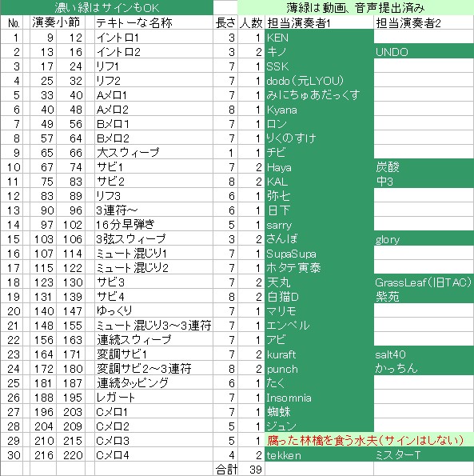Click the 弥七 cell
The width and height of the screenshot is (474, 476).
(x=320, y=196)
